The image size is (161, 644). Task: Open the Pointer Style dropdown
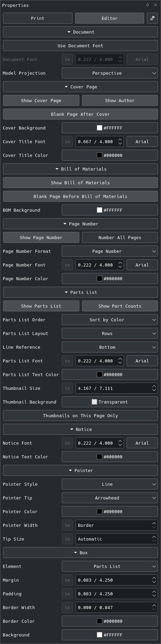point(110,484)
